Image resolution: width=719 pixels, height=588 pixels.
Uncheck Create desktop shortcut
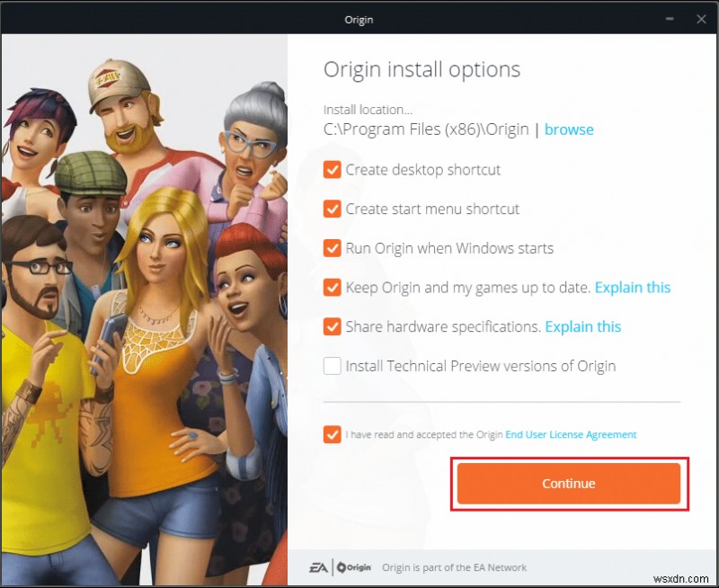coord(332,170)
